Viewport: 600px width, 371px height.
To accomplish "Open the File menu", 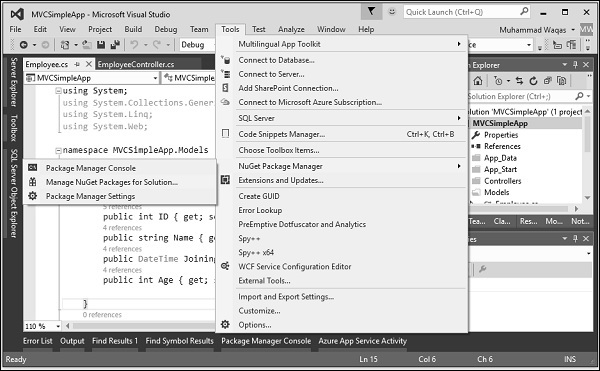I will (x=16, y=29).
